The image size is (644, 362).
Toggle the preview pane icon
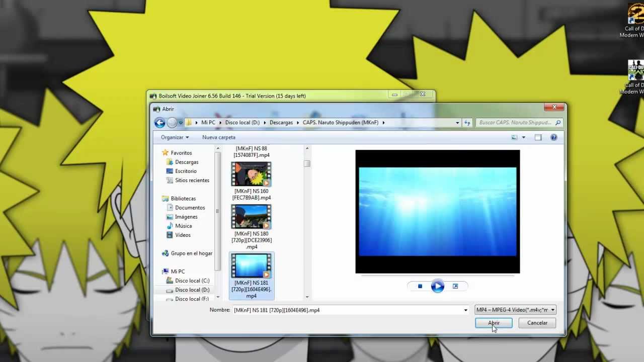pyautogui.click(x=538, y=137)
